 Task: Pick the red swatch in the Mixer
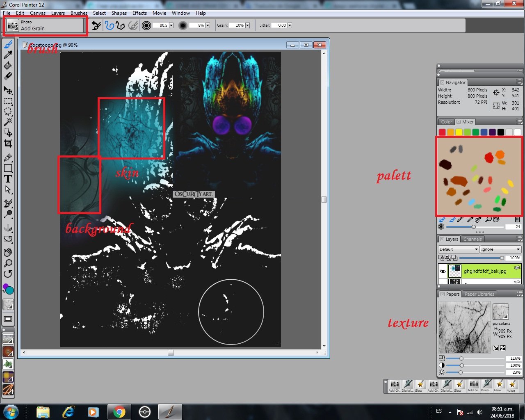[442, 132]
